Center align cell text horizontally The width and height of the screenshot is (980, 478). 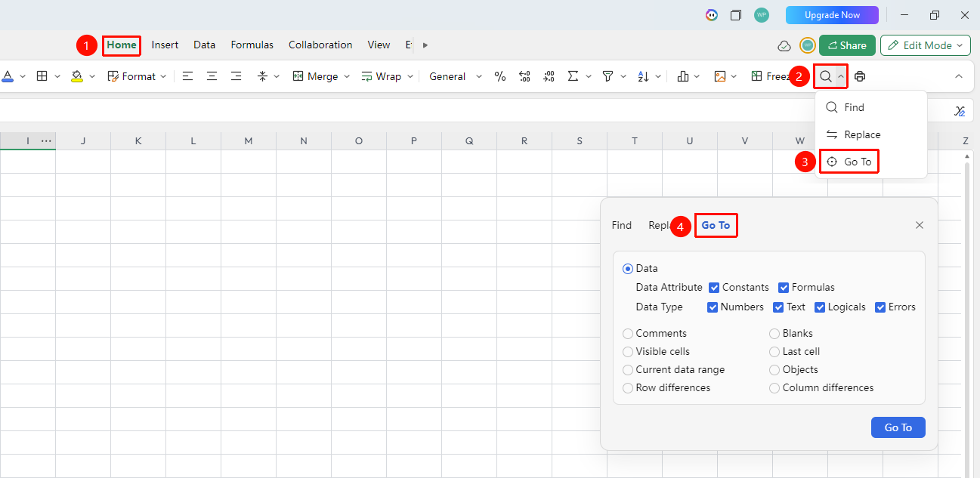pos(212,76)
